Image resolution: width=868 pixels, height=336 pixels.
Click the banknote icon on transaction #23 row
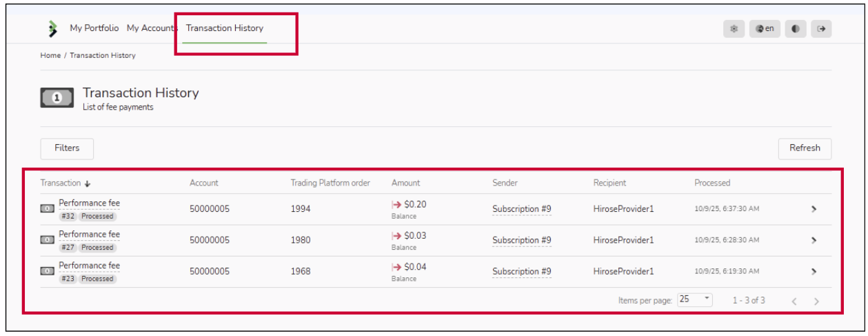pos(47,271)
